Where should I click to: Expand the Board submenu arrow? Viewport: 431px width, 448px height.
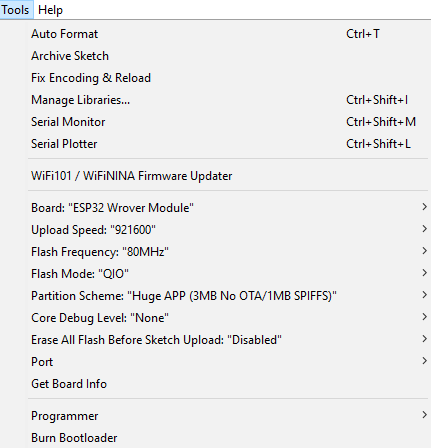point(424,207)
